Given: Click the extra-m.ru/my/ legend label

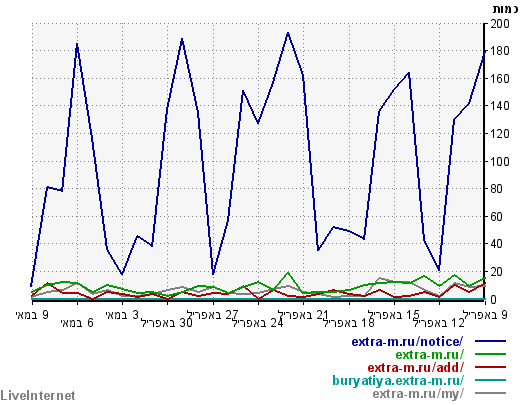Looking at the screenshot, I should coord(418,394).
